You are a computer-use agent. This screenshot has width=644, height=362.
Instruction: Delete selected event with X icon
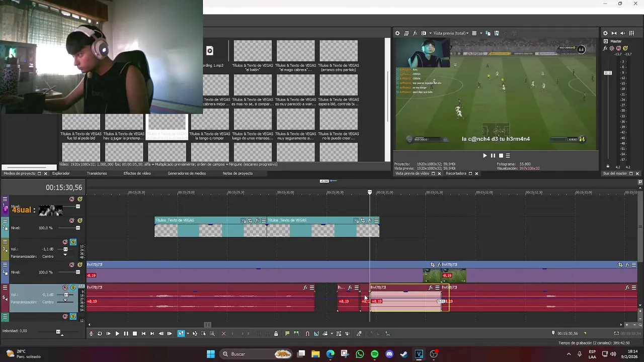coord(224,333)
